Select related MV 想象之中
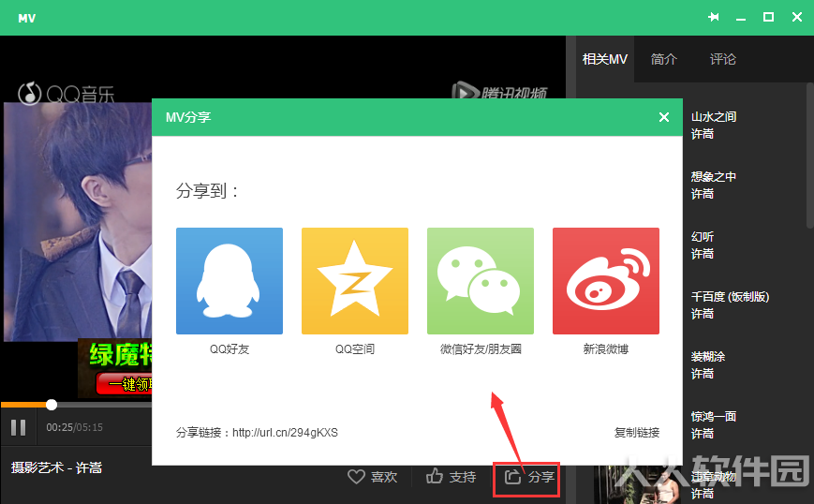Image resolution: width=814 pixels, height=504 pixels. pos(713,176)
